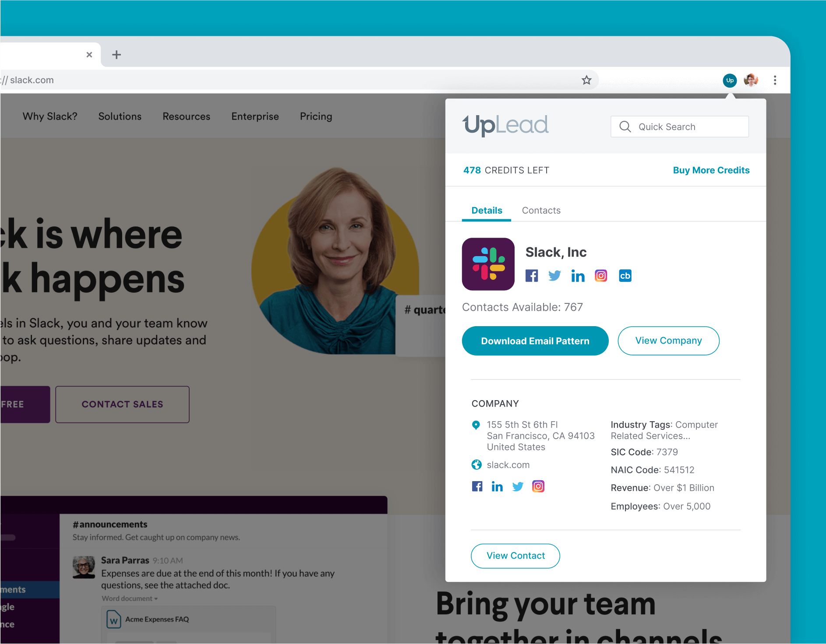Click the LinkedIn icon under slack.com
Image resolution: width=826 pixels, height=644 pixels.
coord(497,486)
